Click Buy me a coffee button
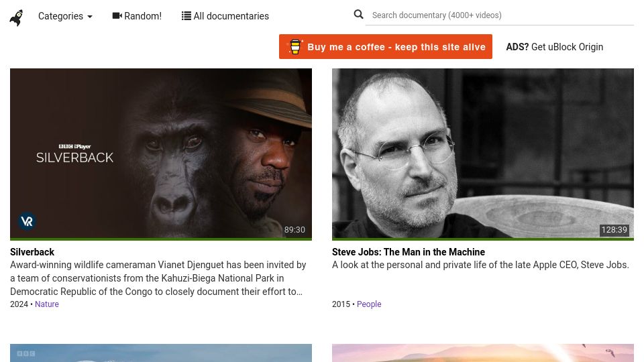644x362 pixels. (x=386, y=47)
